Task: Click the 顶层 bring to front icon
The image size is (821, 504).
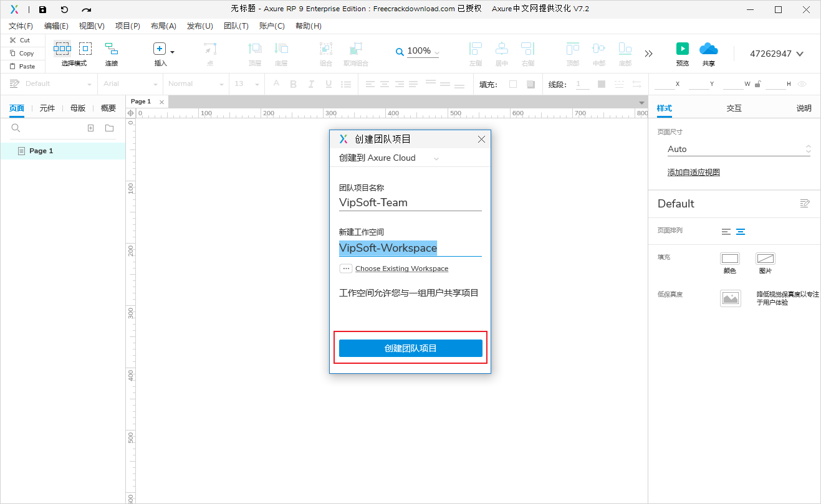Action: coord(255,49)
